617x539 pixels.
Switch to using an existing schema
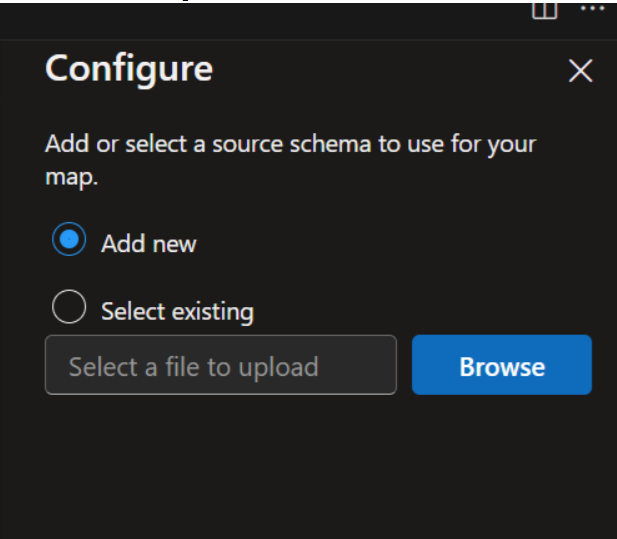(x=69, y=307)
